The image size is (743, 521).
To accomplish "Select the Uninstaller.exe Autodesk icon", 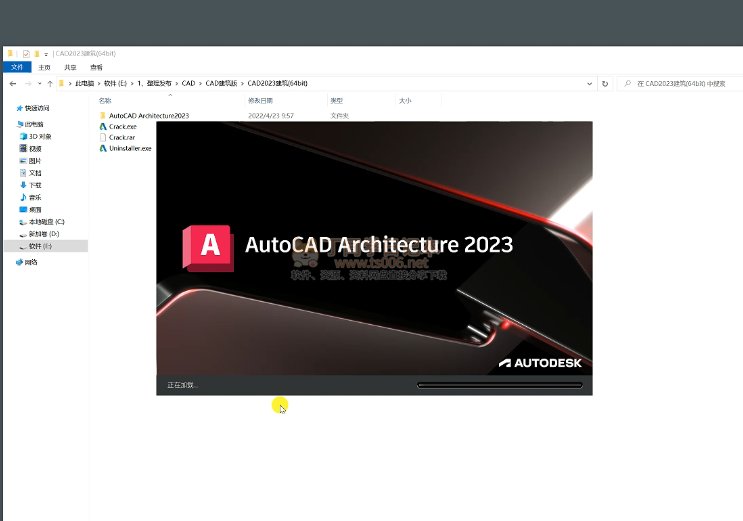I will coord(103,148).
